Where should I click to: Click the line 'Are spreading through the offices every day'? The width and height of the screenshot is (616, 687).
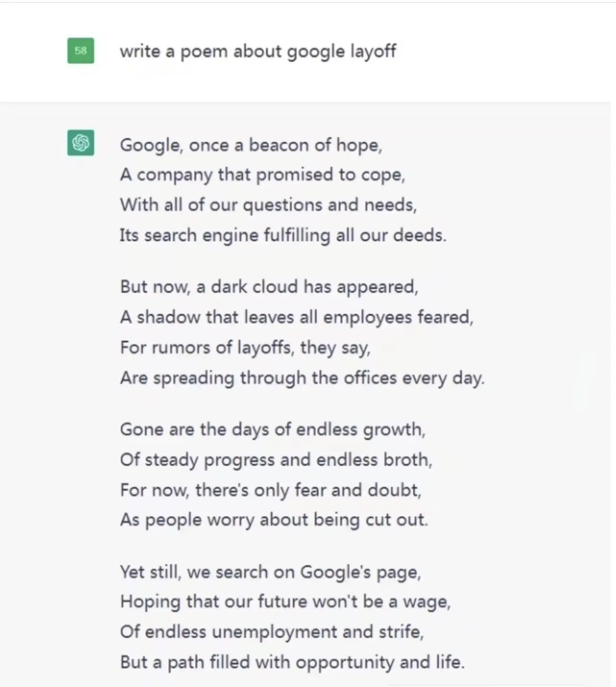[x=302, y=378]
